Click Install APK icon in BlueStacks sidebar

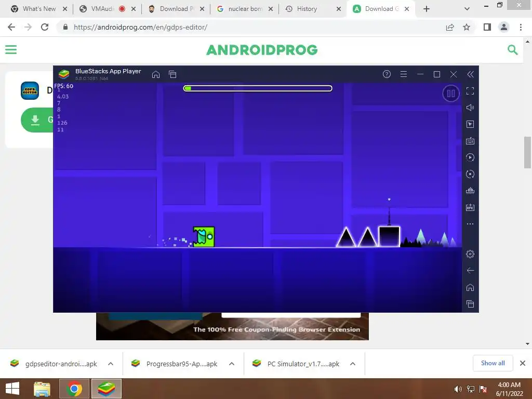pyautogui.click(x=470, y=207)
